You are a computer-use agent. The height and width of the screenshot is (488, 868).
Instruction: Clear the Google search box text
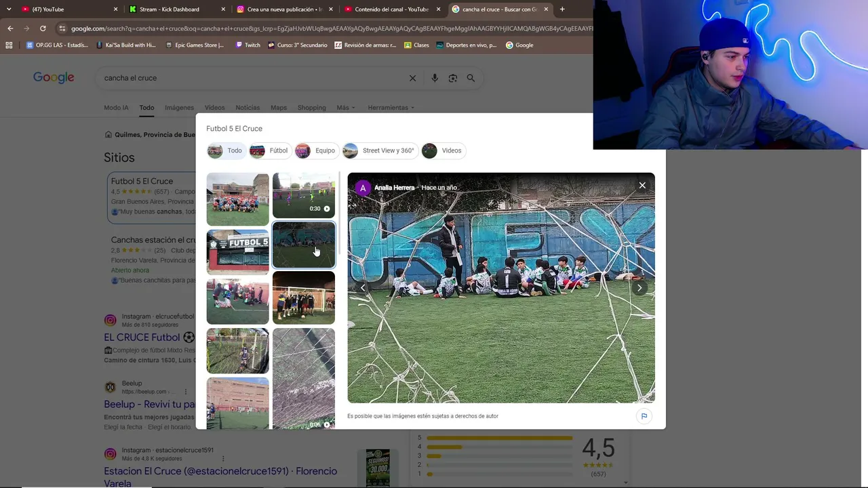(x=412, y=78)
